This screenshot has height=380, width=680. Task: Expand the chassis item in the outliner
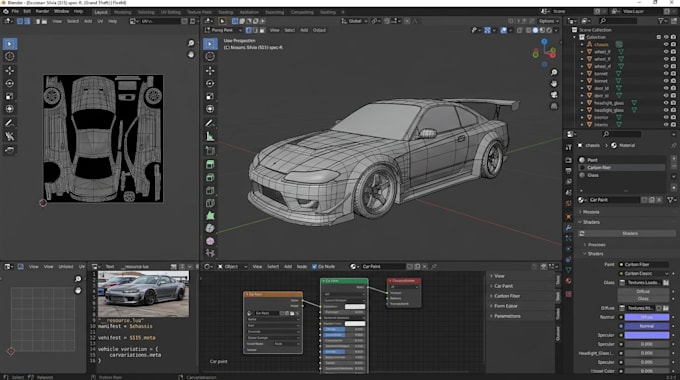[x=582, y=44]
